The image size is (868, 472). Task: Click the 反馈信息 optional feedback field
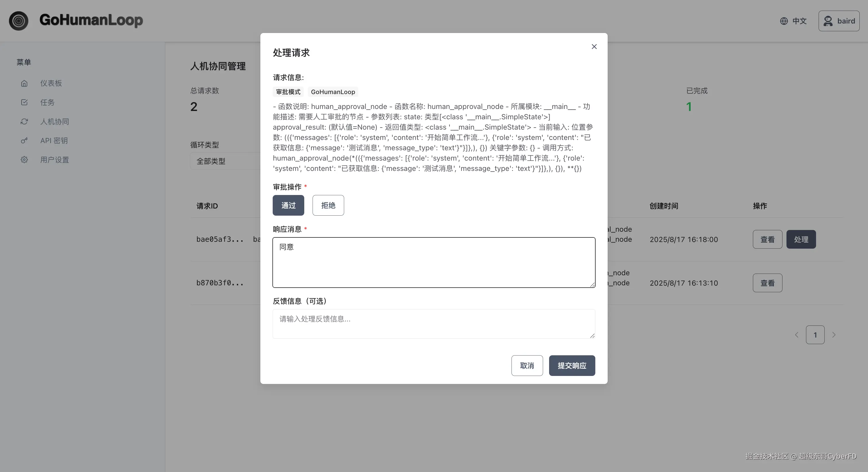point(433,324)
